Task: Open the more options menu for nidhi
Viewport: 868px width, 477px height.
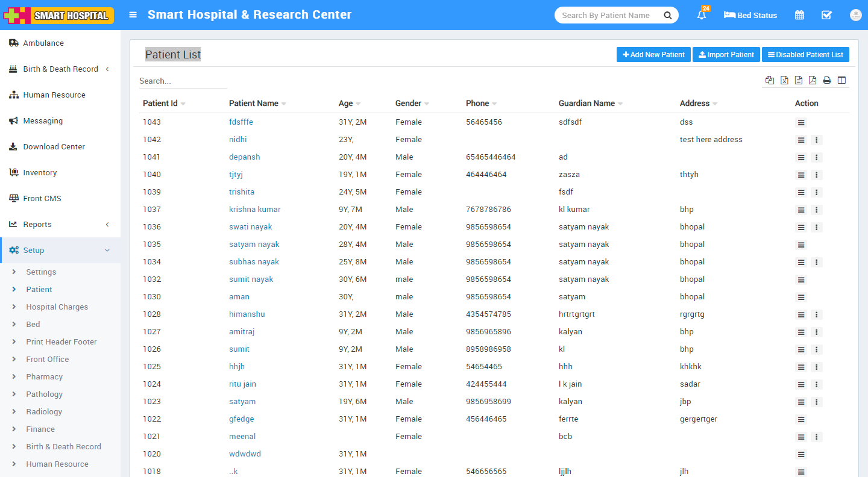Action: [816, 140]
